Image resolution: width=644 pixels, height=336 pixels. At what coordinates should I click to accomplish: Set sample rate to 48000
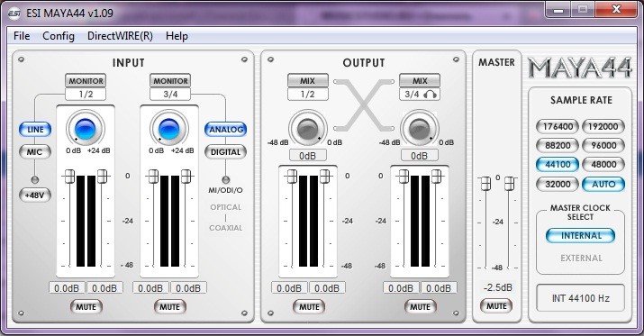(x=603, y=164)
